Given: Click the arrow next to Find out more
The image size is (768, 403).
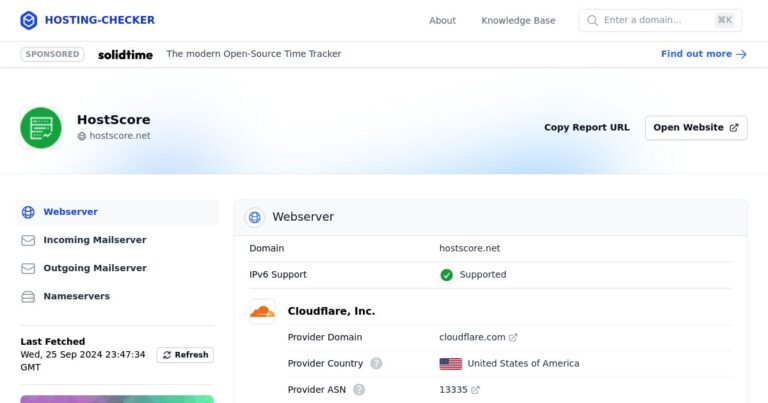Looking at the screenshot, I should pos(741,54).
